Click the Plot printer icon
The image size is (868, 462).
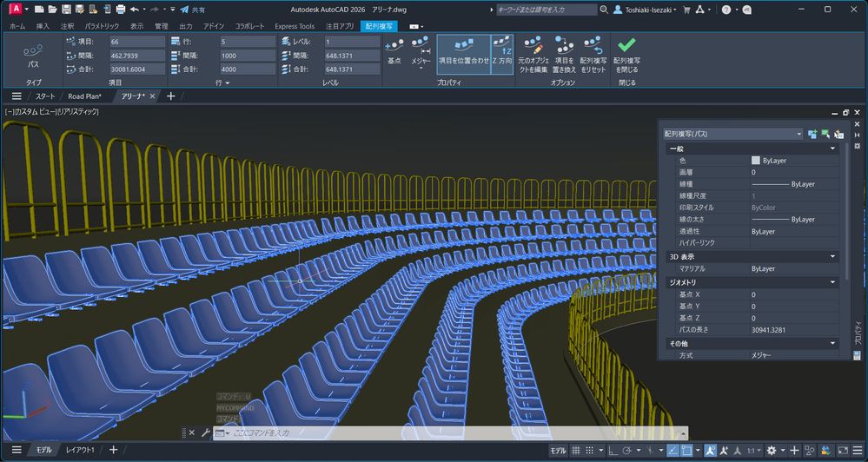click(121, 10)
